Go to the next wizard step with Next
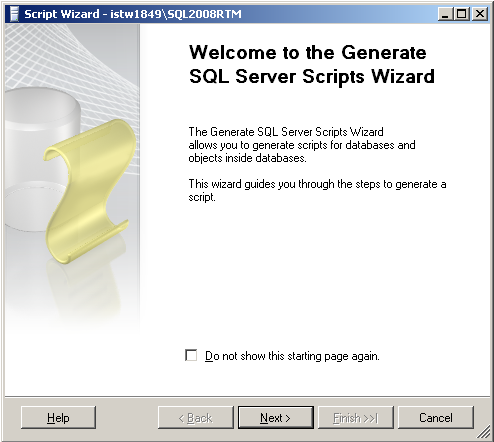Screen dimensions: 494x442 click(x=276, y=417)
